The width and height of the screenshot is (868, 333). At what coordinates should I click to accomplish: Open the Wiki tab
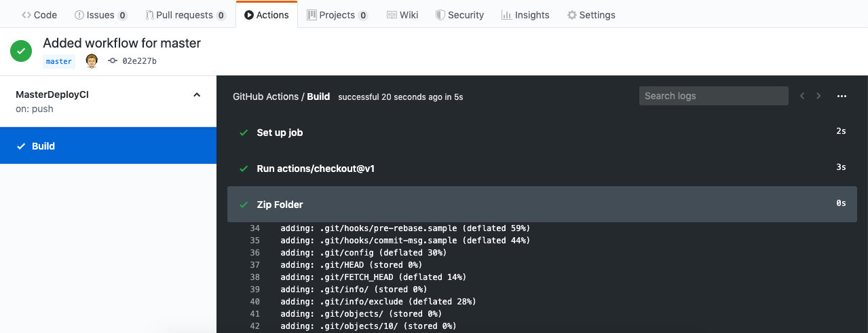pyautogui.click(x=402, y=15)
